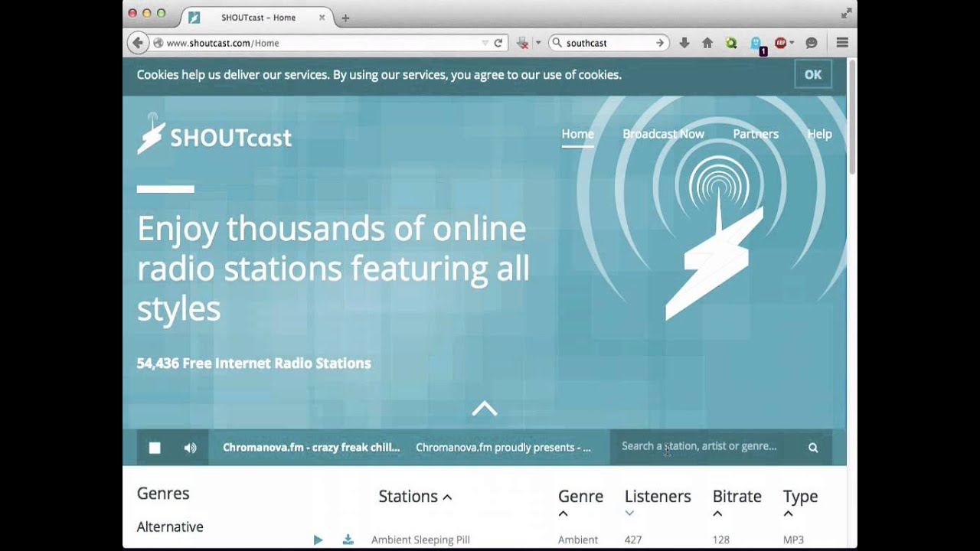Reload the page with refresh icon
Image resolution: width=980 pixels, height=551 pixels.
click(498, 43)
